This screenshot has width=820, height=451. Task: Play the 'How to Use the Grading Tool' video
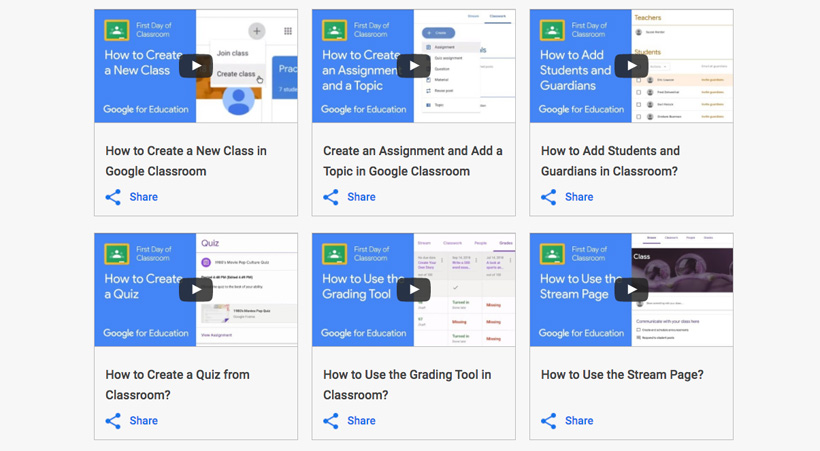pos(413,290)
